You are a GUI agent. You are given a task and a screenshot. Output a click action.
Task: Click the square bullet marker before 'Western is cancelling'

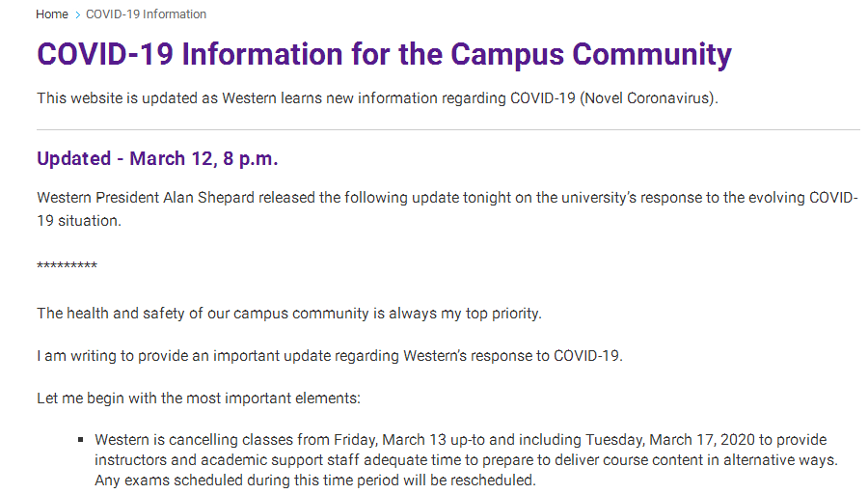(x=81, y=440)
